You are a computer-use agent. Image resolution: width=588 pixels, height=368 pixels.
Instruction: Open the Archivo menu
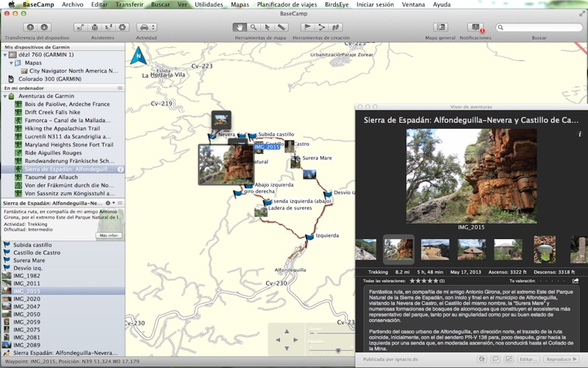[72, 4]
